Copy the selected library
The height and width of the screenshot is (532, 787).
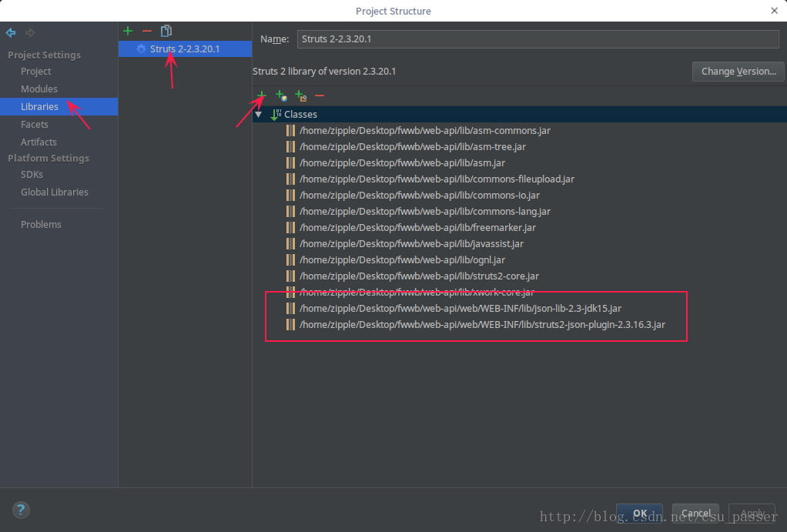(166, 31)
